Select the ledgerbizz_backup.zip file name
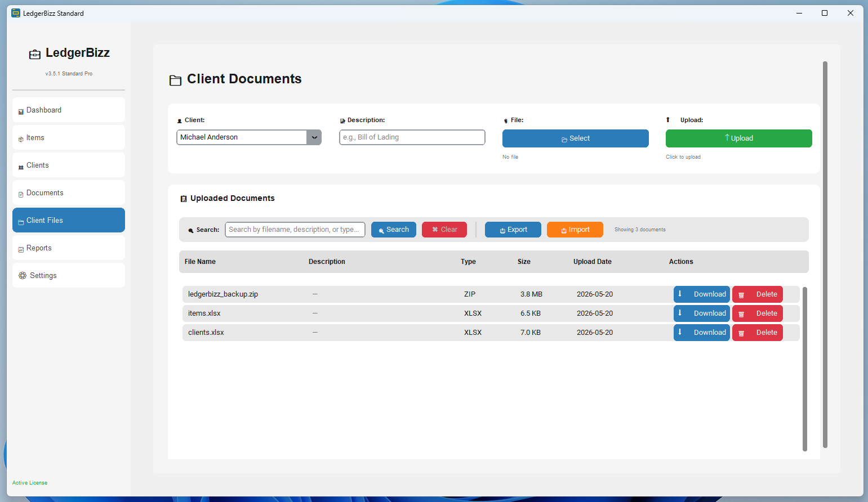 coord(223,294)
